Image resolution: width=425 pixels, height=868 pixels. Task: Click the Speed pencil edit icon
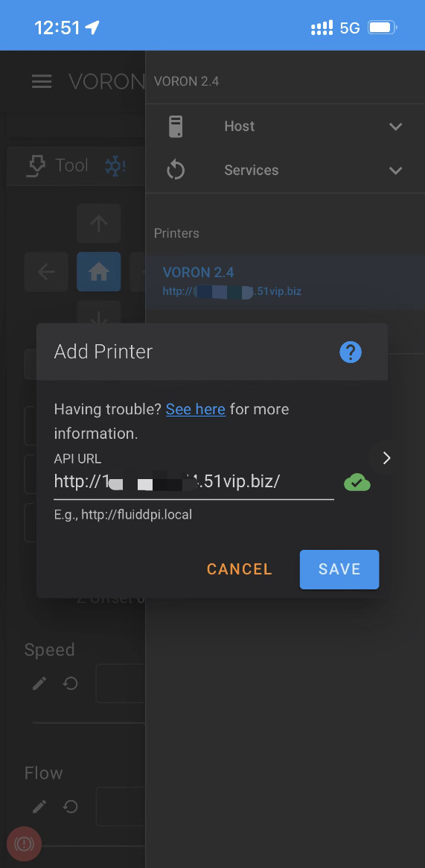[x=39, y=684]
